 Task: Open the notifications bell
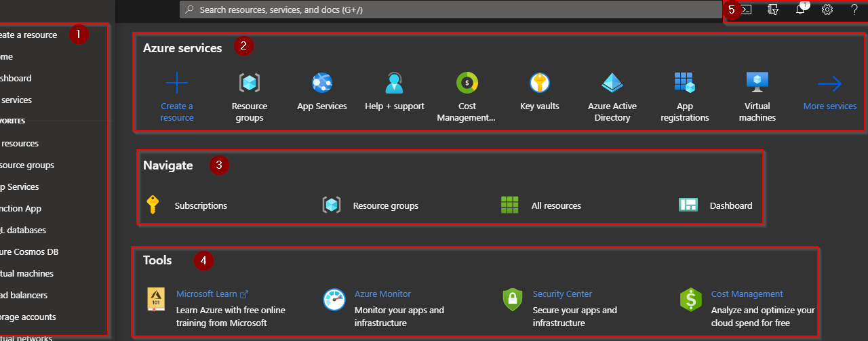pyautogui.click(x=800, y=9)
